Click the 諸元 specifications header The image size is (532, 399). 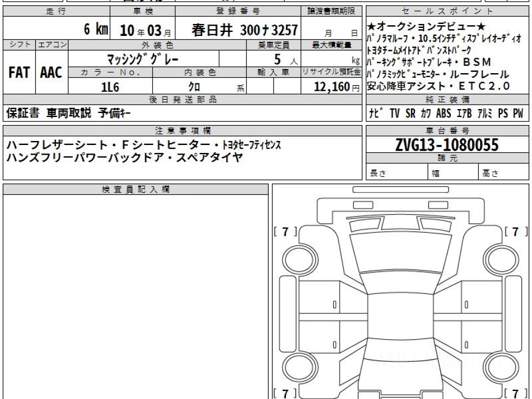(x=447, y=158)
